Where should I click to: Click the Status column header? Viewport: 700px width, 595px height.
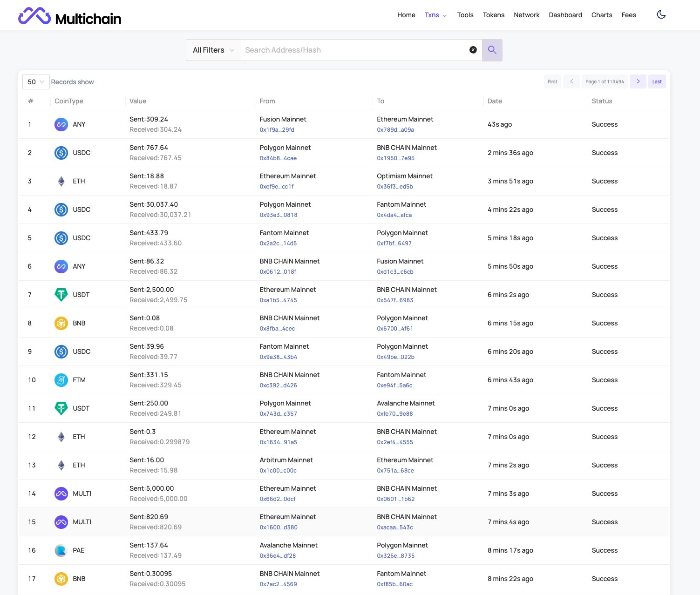(x=602, y=101)
